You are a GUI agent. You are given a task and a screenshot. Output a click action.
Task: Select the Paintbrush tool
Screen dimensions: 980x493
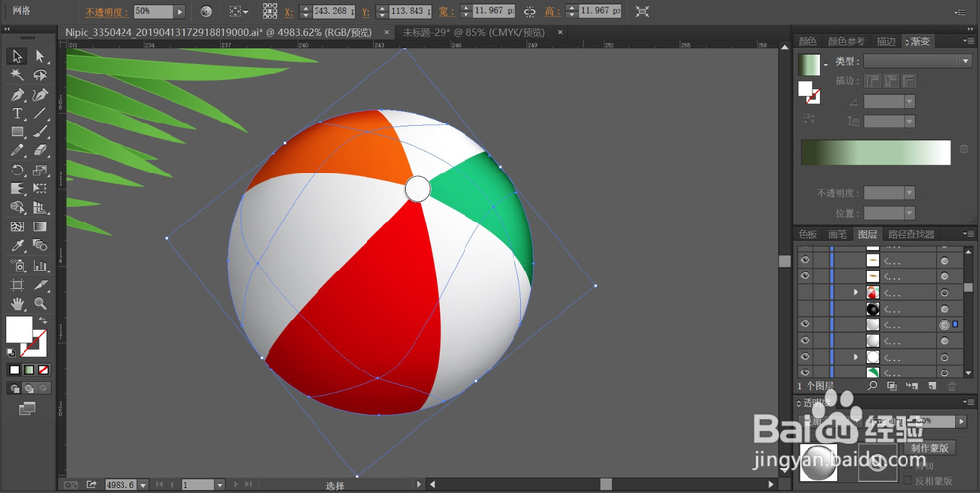[x=40, y=132]
